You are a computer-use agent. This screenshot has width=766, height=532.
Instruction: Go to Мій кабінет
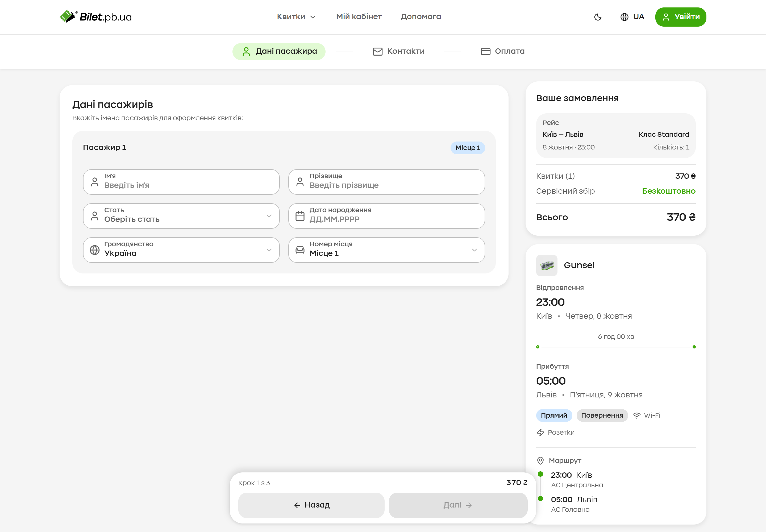coord(359,17)
